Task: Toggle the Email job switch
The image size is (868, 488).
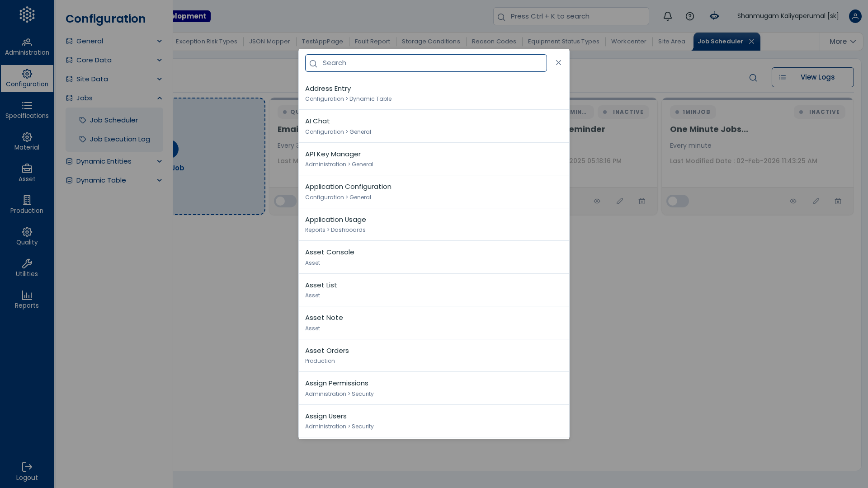Action: (285, 201)
